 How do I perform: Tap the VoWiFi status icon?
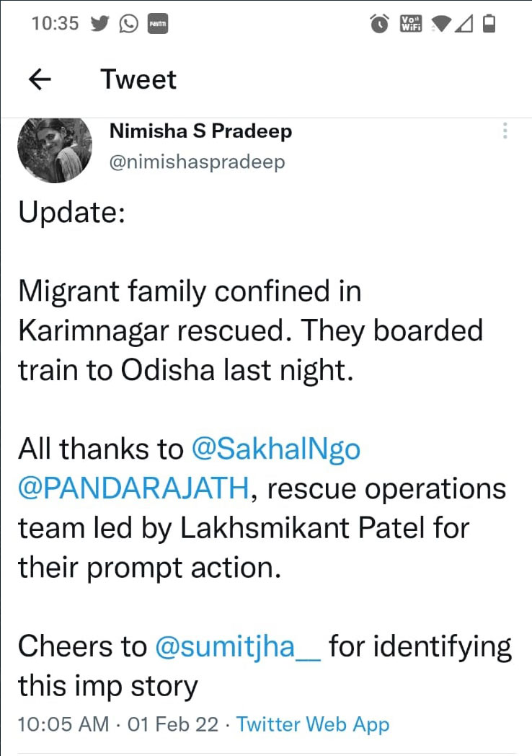(411, 23)
